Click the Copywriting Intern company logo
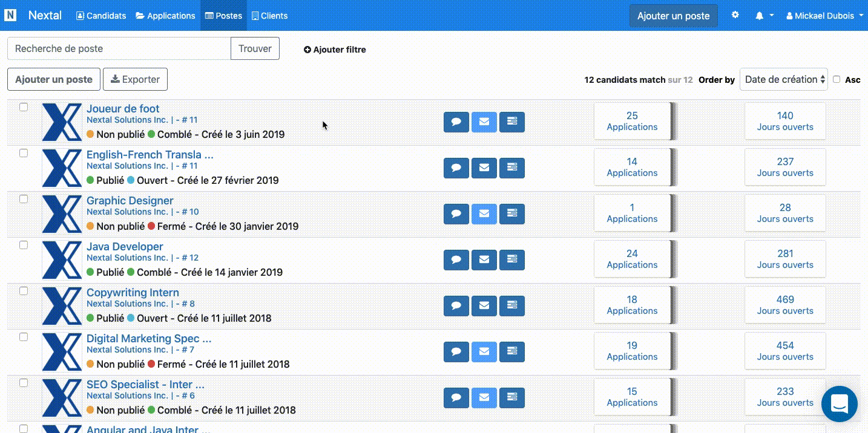868x433 pixels. (x=62, y=306)
